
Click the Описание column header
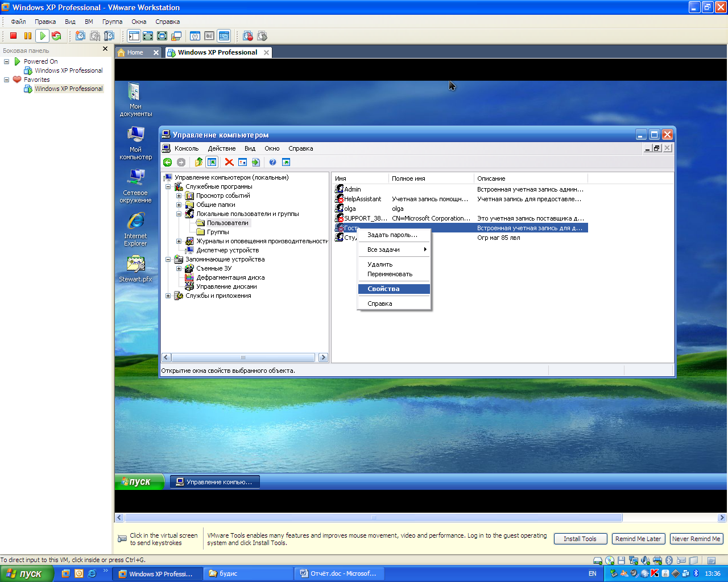530,178
